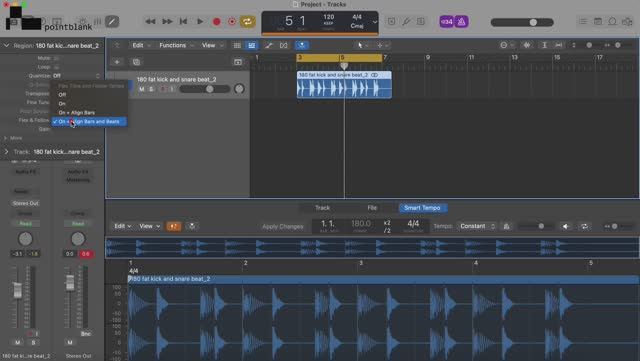Click the Duplicate Track icon

[x=136, y=62]
